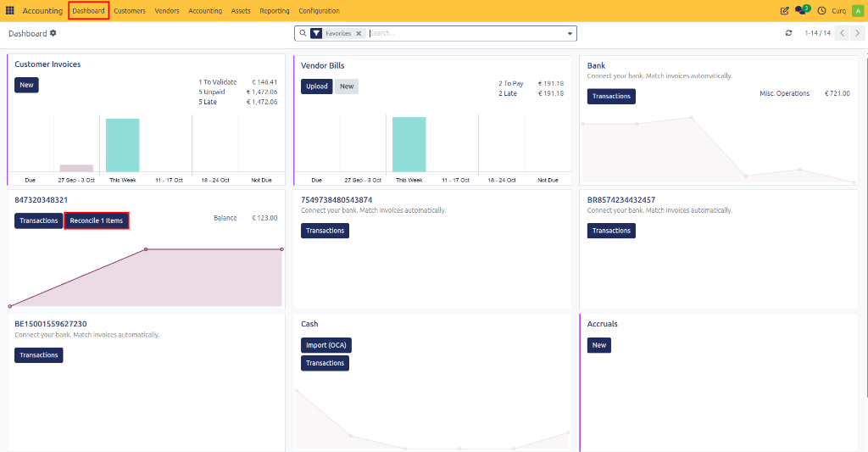868x452 pixels.
Task: Click the 27 Sep - 3 Oct bar in invoices chart
Action: click(76, 169)
